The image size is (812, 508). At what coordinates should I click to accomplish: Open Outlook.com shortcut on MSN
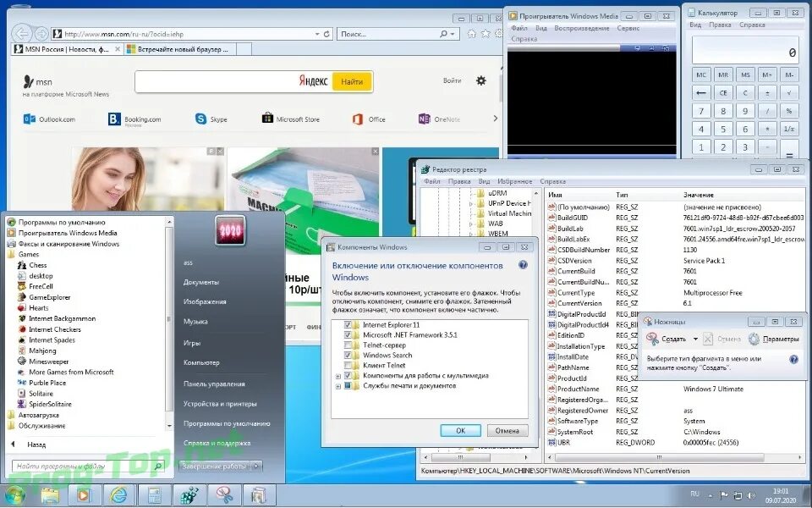(x=49, y=119)
